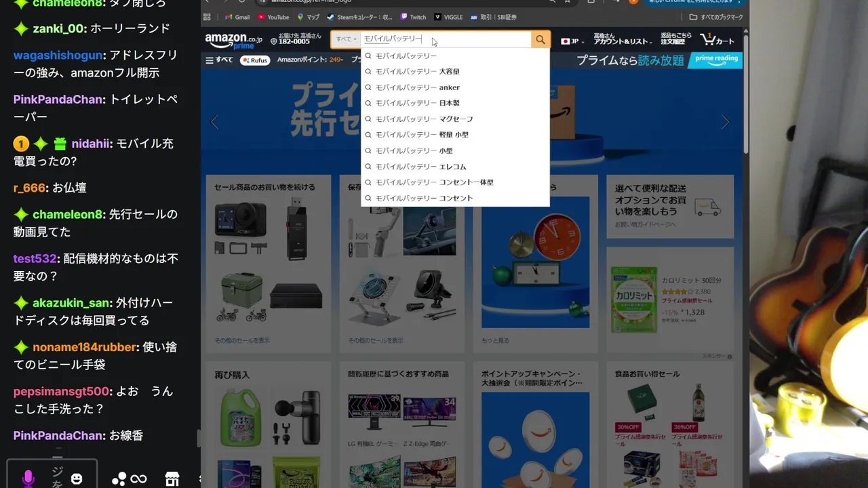Go to next carousel banner with right arrow
This screenshot has width=868, height=488.
[725, 122]
